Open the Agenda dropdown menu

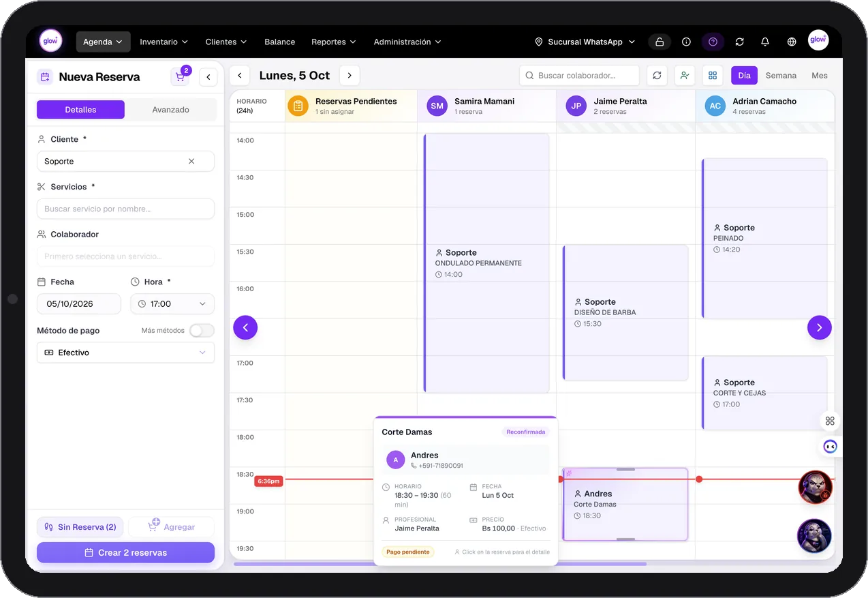103,42
